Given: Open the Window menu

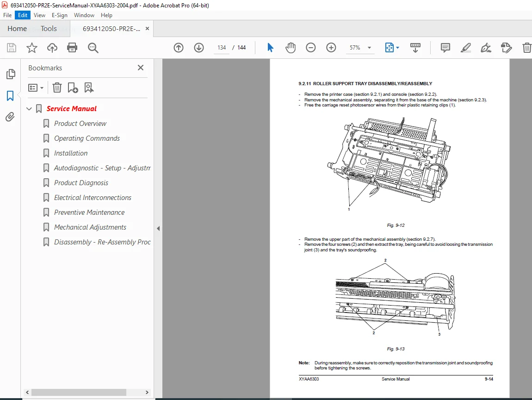Looking at the screenshot, I should tap(84, 15).
